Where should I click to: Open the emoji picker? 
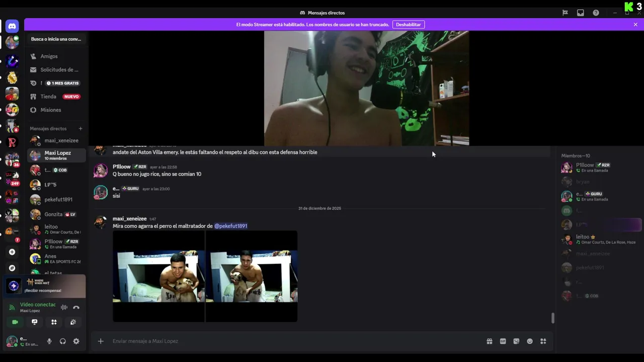pyautogui.click(x=530, y=341)
